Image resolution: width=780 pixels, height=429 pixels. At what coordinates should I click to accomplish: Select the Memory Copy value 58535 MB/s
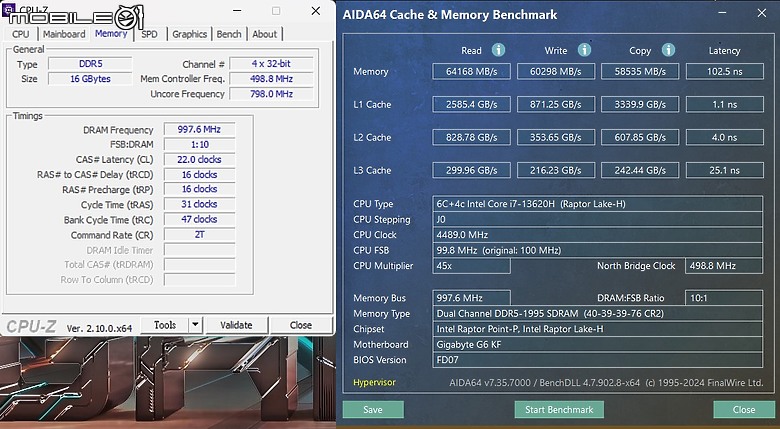pos(640,71)
